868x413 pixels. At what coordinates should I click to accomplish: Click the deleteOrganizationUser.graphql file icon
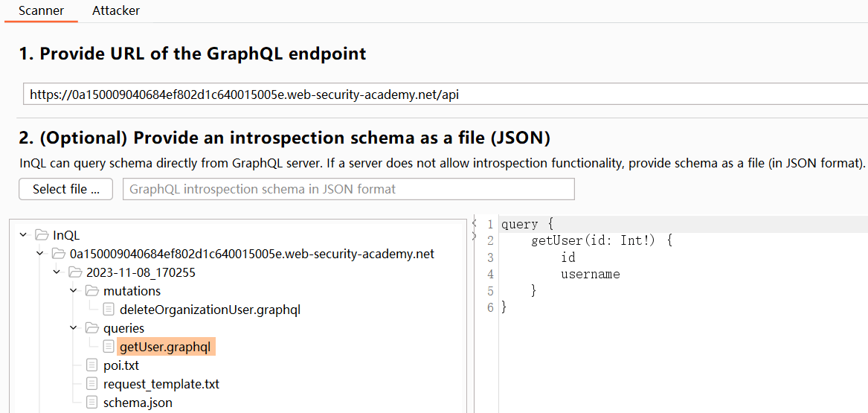pos(109,310)
